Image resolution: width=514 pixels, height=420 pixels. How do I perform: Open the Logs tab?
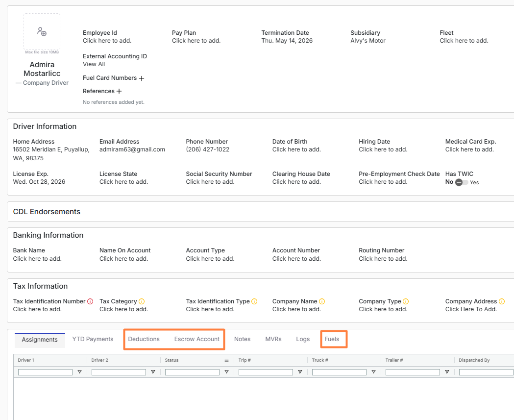tap(303, 339)
